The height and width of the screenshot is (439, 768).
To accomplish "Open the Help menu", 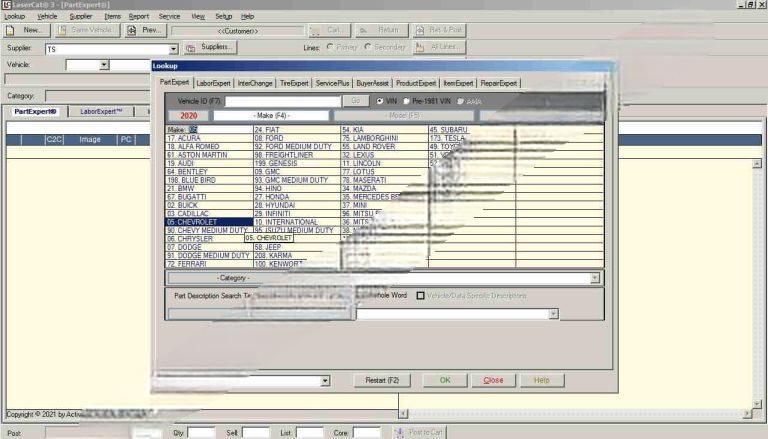I will [247, 16].
